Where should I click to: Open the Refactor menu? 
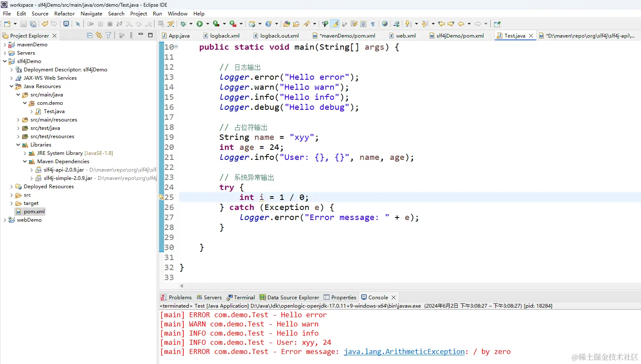tap(64, 14)
